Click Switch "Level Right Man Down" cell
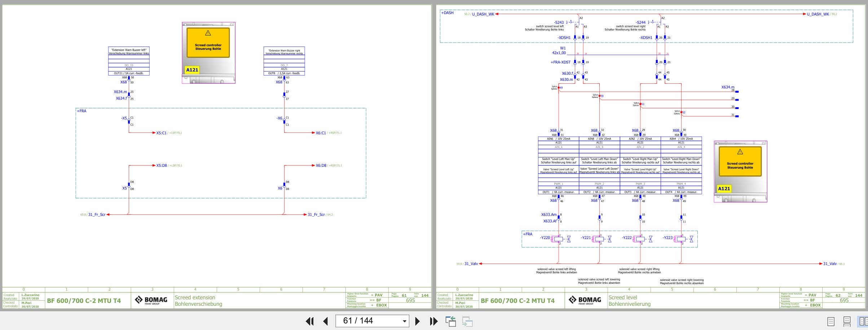Screen dimensions: 868x330 coord(681,161)
